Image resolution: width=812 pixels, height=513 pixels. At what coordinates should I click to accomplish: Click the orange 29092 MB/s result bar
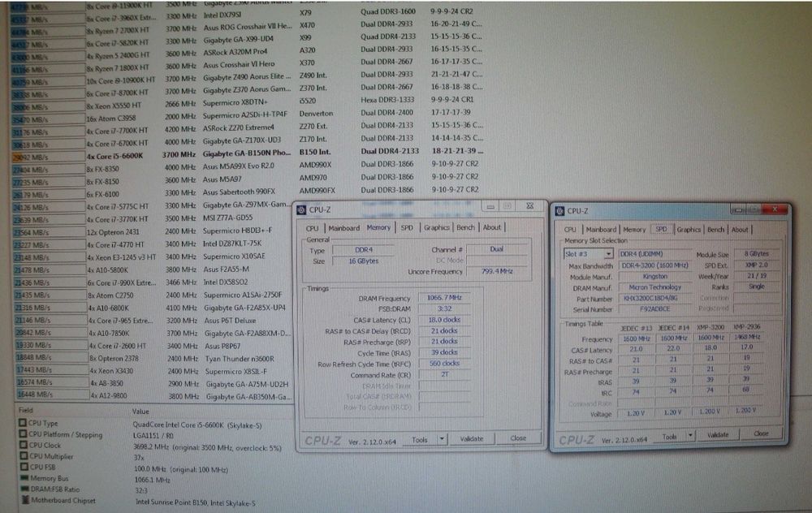tap(48, 157)
